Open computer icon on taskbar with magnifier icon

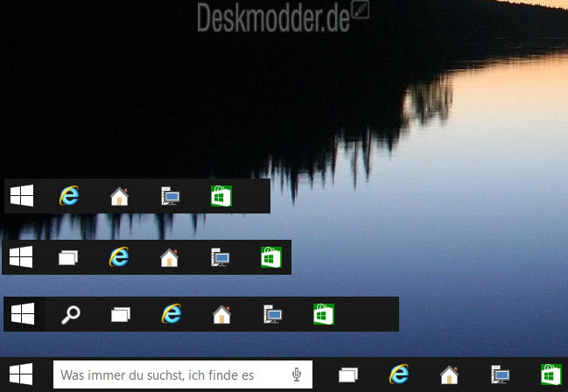click(273, 314)
